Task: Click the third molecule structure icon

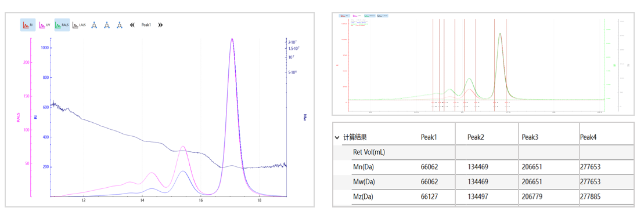Action: [x=119, y=25]
